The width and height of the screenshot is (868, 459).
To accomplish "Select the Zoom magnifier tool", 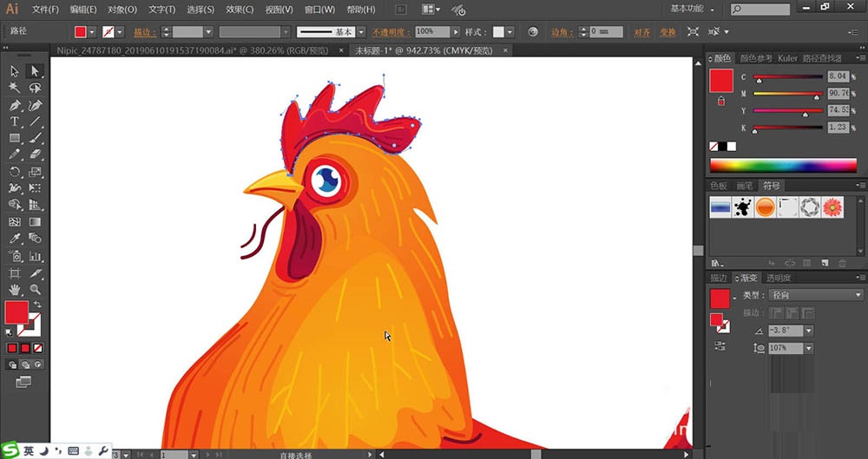I will click(x=36, y=289).
